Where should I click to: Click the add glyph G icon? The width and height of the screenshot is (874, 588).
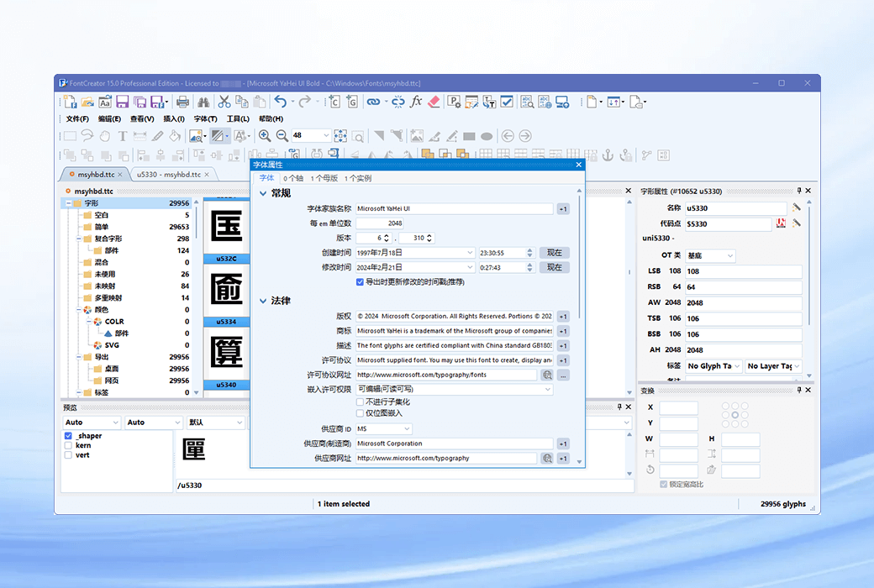352,102
